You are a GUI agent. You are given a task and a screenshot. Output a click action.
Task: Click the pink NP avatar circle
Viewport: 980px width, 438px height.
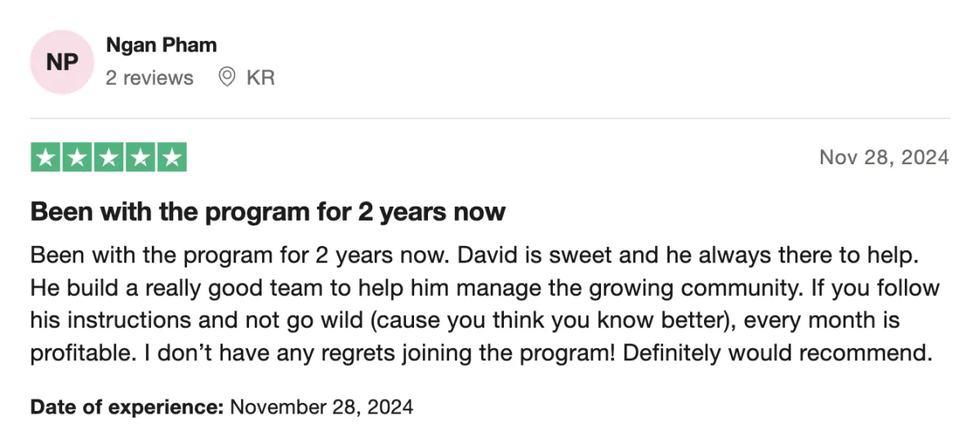pyautogui.click(x=61, y=61)
